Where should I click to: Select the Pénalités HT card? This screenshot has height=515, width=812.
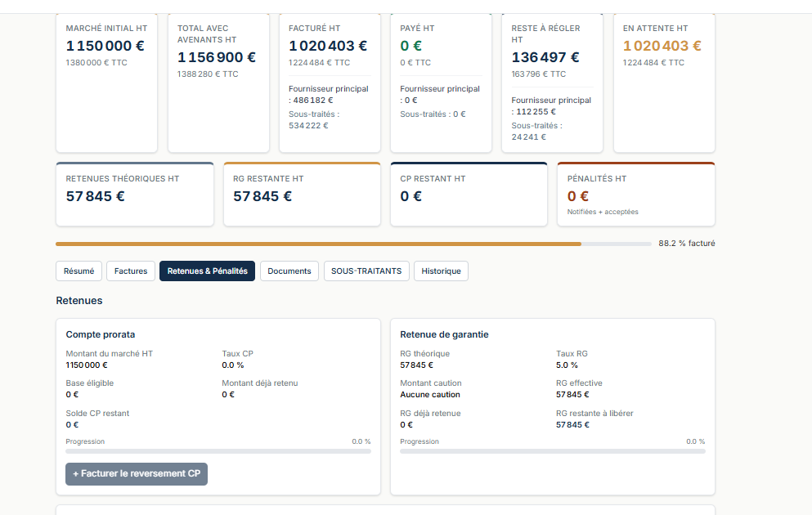click(636, 194)
